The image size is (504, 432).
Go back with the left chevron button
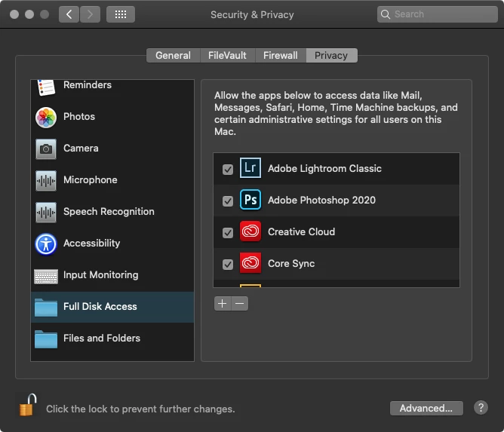point(69,14)
